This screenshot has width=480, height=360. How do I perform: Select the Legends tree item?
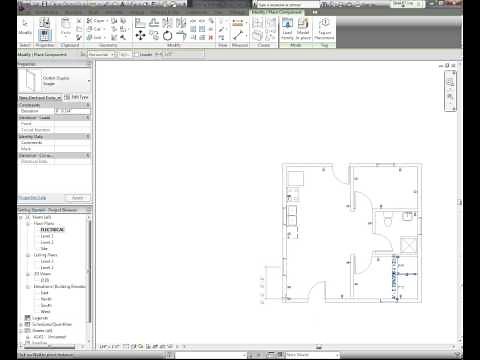(40, 318)
